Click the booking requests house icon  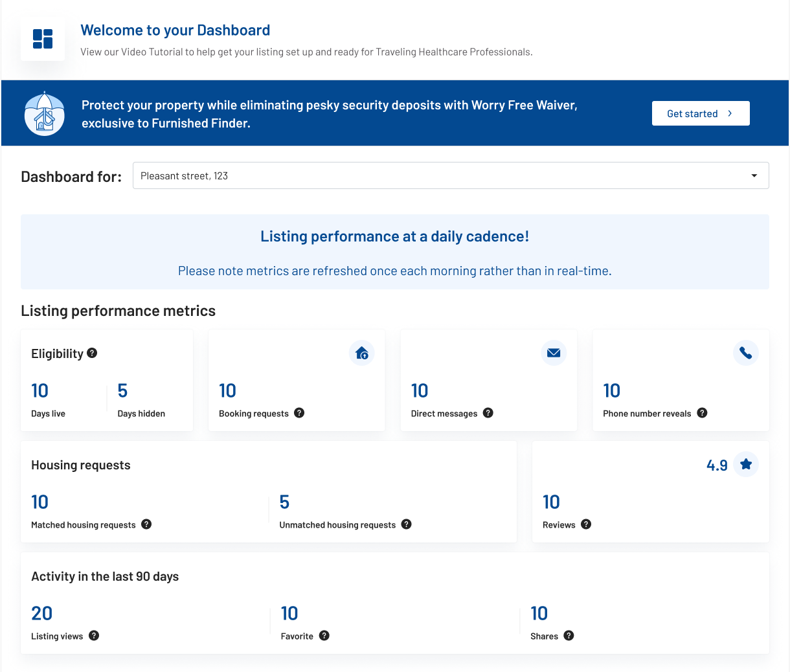point(362,353)
